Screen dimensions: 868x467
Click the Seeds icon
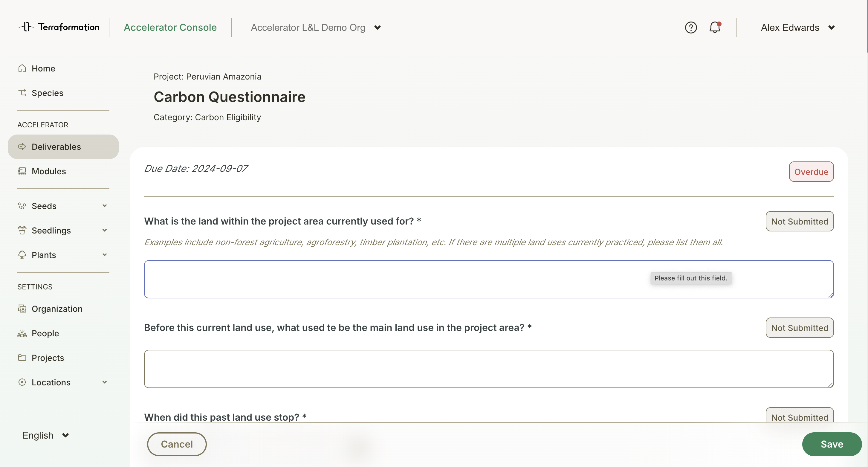[22, 206]
